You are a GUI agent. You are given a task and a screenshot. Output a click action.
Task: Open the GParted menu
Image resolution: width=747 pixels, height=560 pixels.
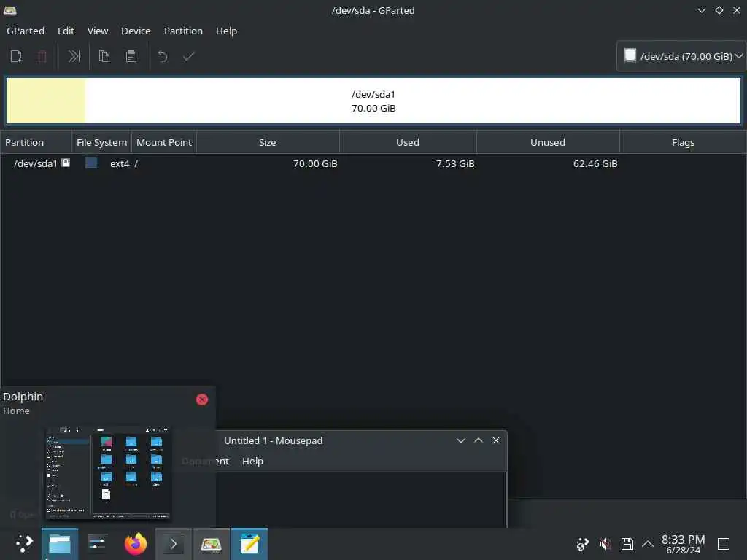(x=26, y=31)
